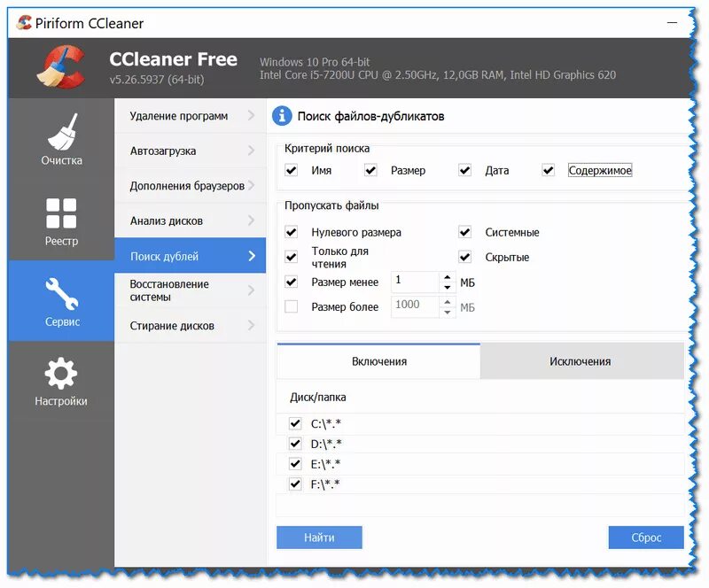Uncheck the F:\*.* drive entry

(x=295, y=484)
